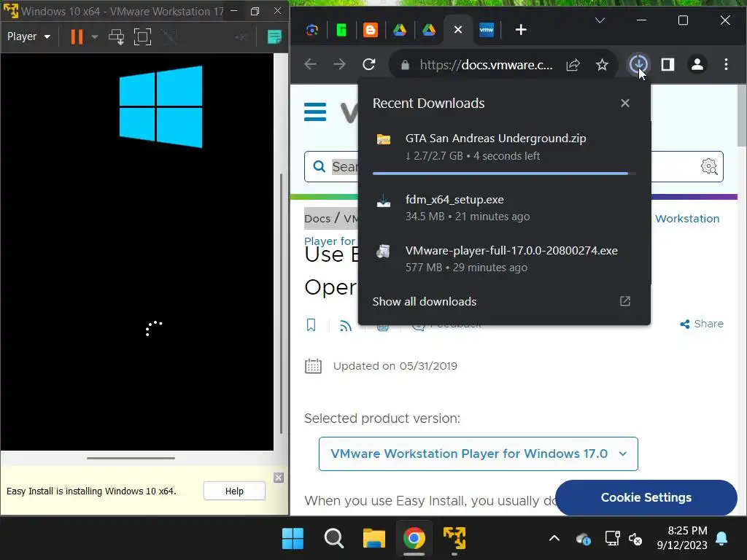
Task: Send Ctrl+Alt+Del to the virtual machine
Action: pos(116,36)
